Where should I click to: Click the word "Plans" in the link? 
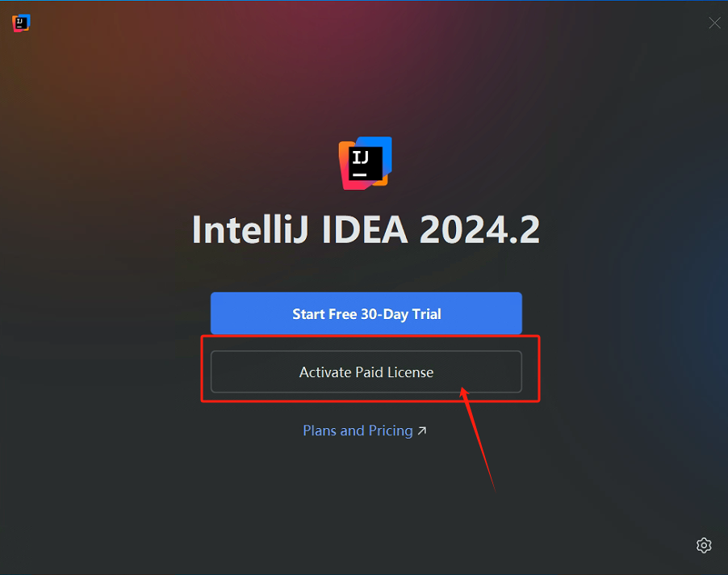coord(319,431)
